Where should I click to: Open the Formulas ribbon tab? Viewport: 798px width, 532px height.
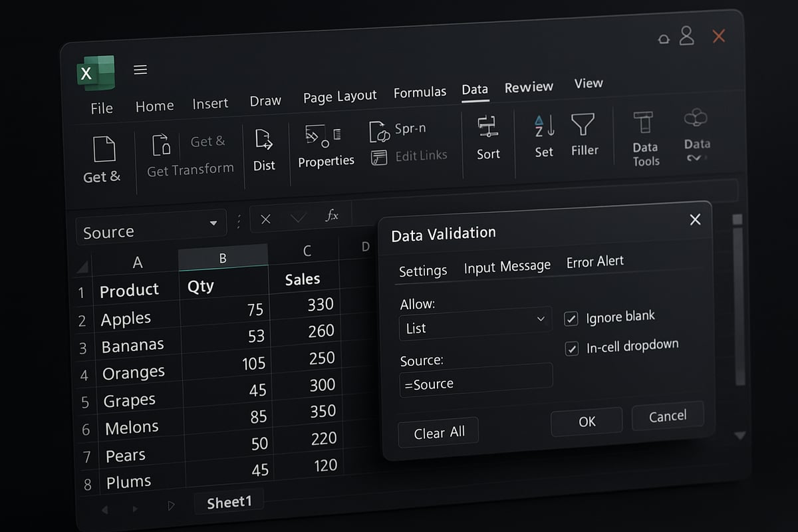tap(420, 92)
